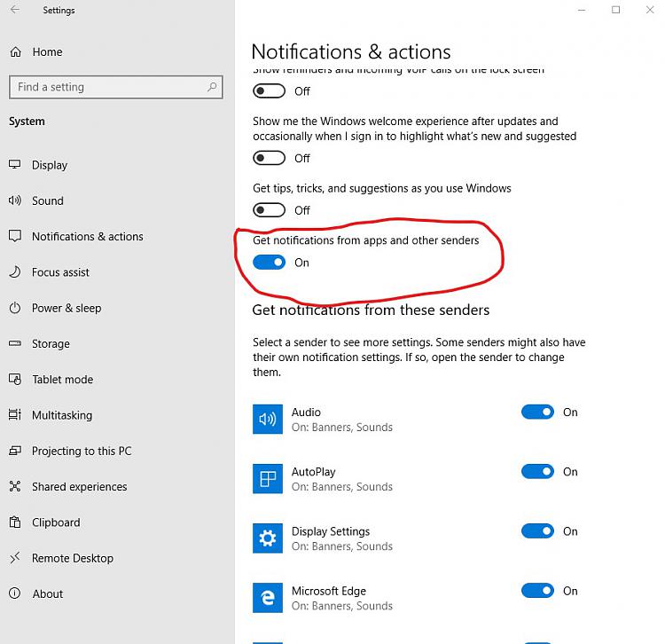Select the Display monitor icon
The height and width of the screenshot is (644, 665).
point(15,165)
